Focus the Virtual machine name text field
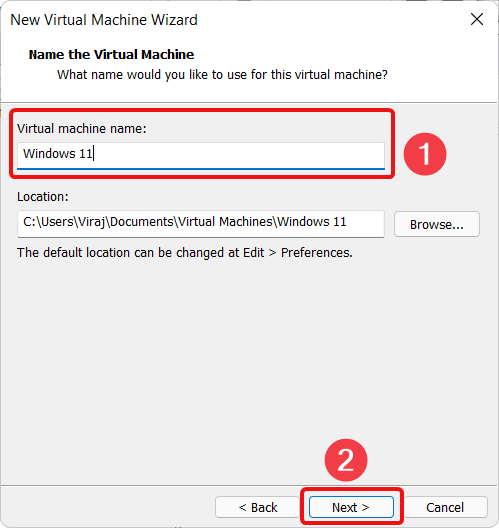The image size is (499, 528). (x=201, y=155)
